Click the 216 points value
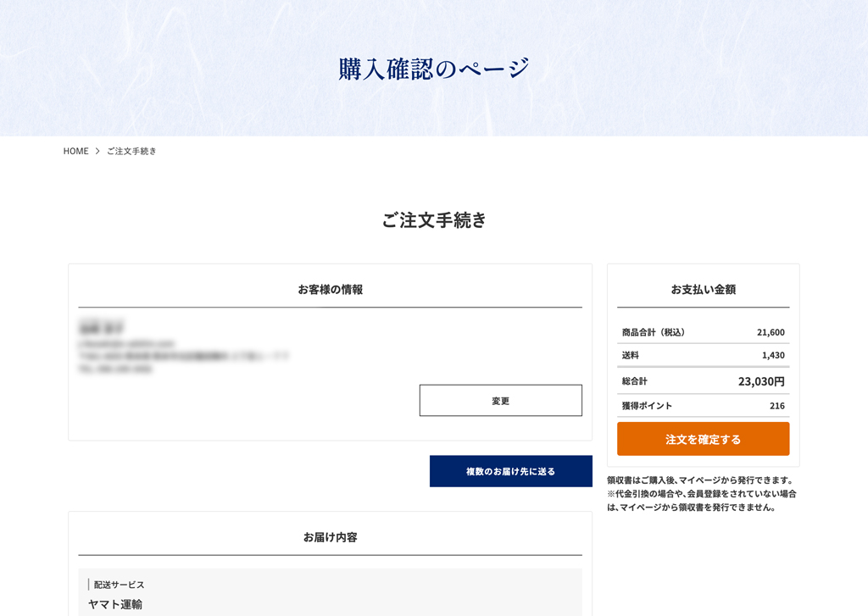 [777, 406]
